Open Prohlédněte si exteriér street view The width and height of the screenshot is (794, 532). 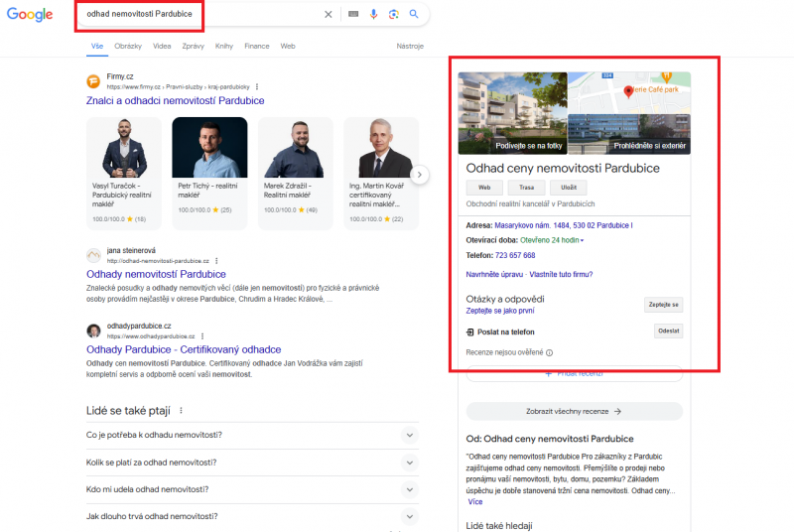(629, 134)
